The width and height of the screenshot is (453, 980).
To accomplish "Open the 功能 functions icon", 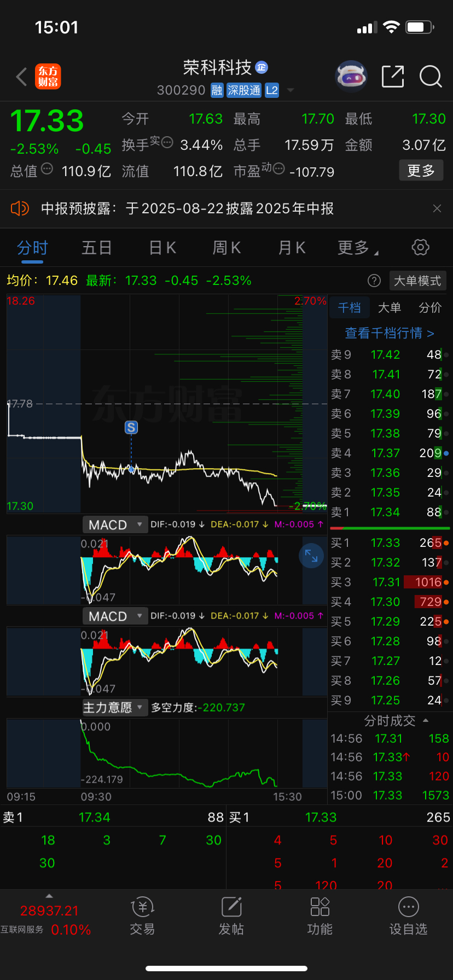I will [x=320, y=917].
